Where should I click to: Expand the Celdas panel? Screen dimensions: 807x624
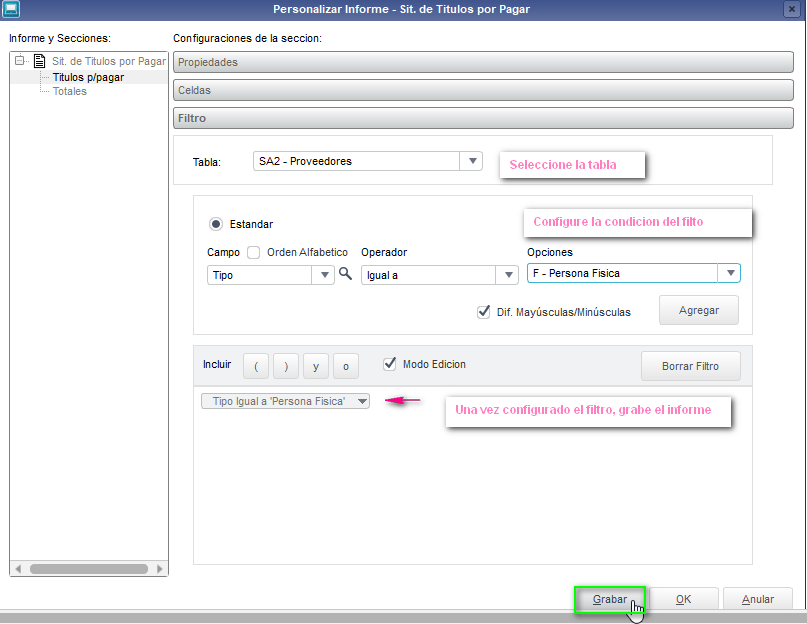[x=483, y=90]
